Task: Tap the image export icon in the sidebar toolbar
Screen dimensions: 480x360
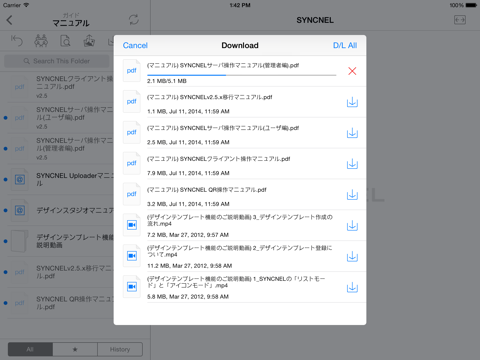Action: point(89,41)
